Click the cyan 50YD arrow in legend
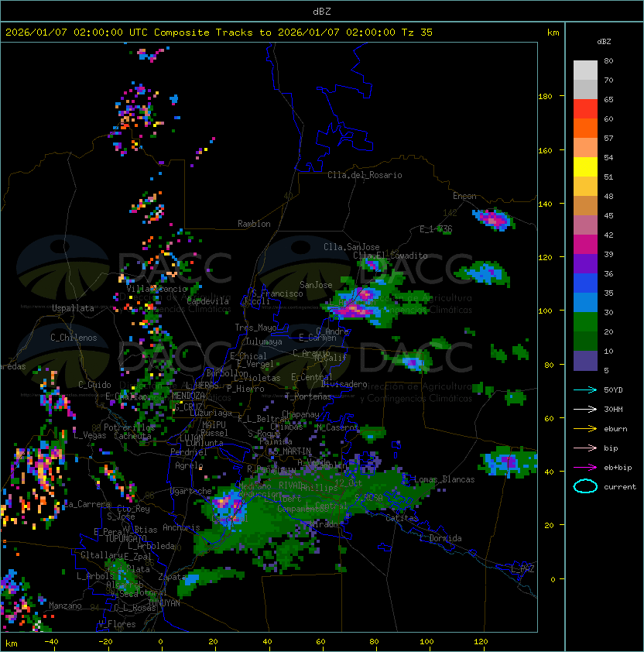 tap(585, 389)
